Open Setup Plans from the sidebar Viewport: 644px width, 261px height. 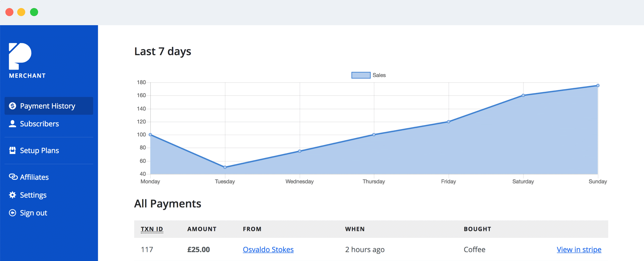pyautogui.click(x=39, y=151)
